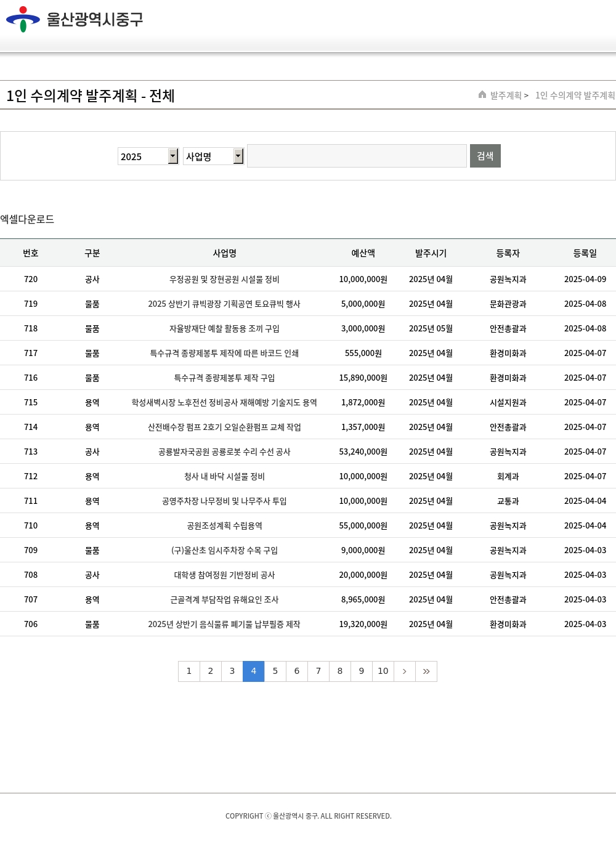The width and height of the screenshot is (616, 855).
Task: Open 공영주차장 나무정비 및 나무주사 투입
Action: (224, 501)
